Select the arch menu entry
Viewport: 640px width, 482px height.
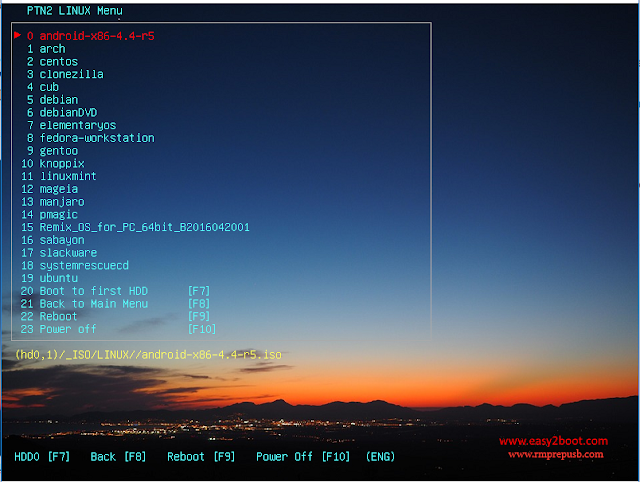point(46,49)
